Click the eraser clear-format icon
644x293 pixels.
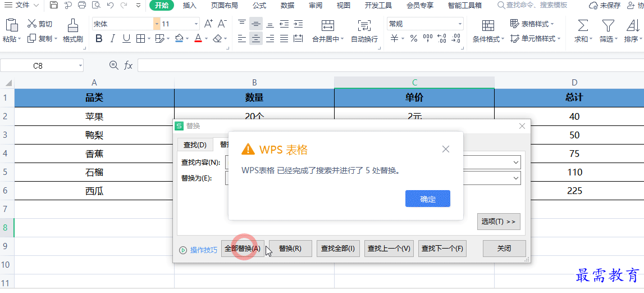(x=218, y=39)
